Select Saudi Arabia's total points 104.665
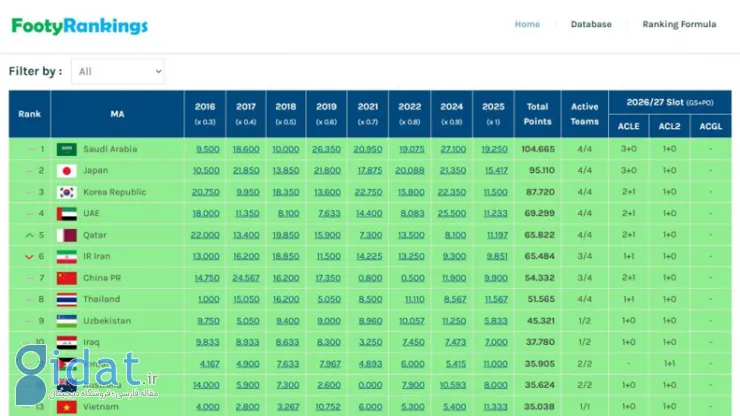740x416 pixels. [538, 149]
